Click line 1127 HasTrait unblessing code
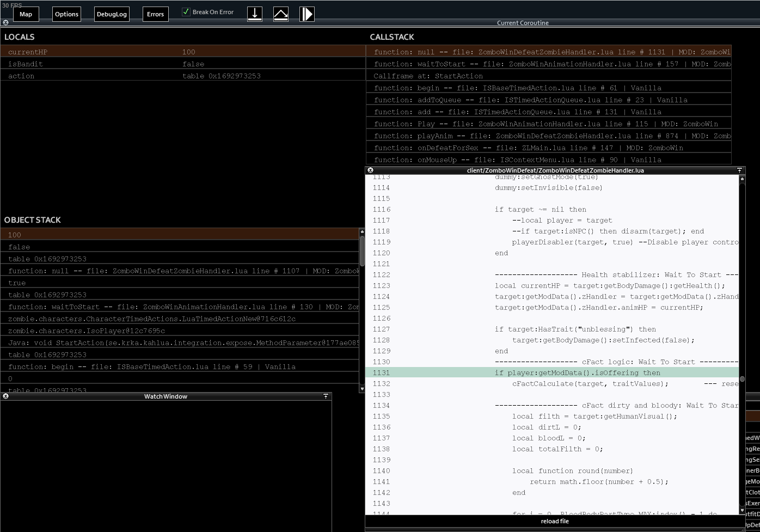 tap(575, 329)
